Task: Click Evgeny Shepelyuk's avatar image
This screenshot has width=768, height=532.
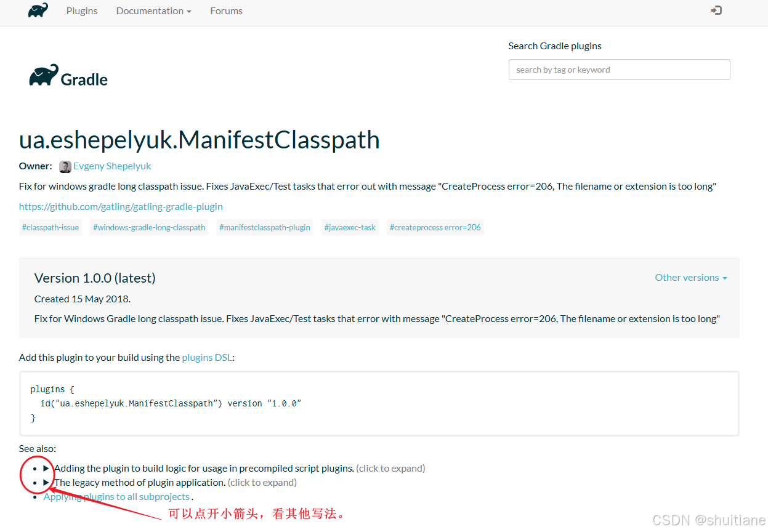Action: pyautogui.click(x=65, y=167)
